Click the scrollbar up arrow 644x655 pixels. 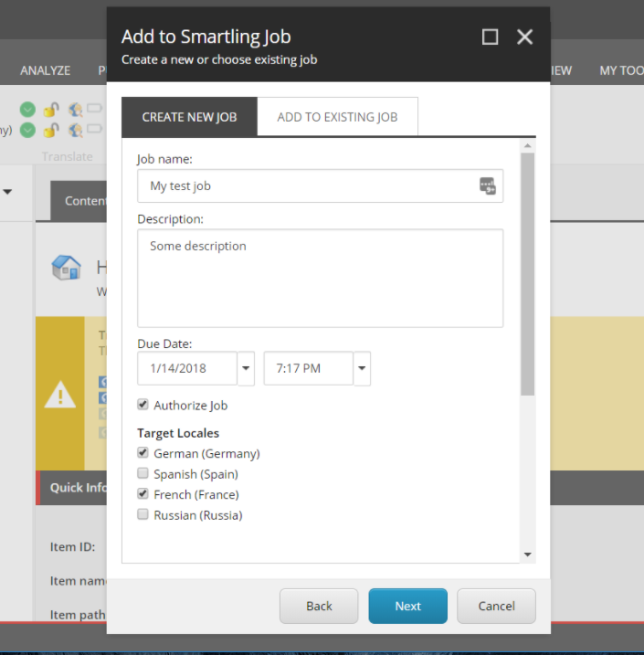(527, 146)
